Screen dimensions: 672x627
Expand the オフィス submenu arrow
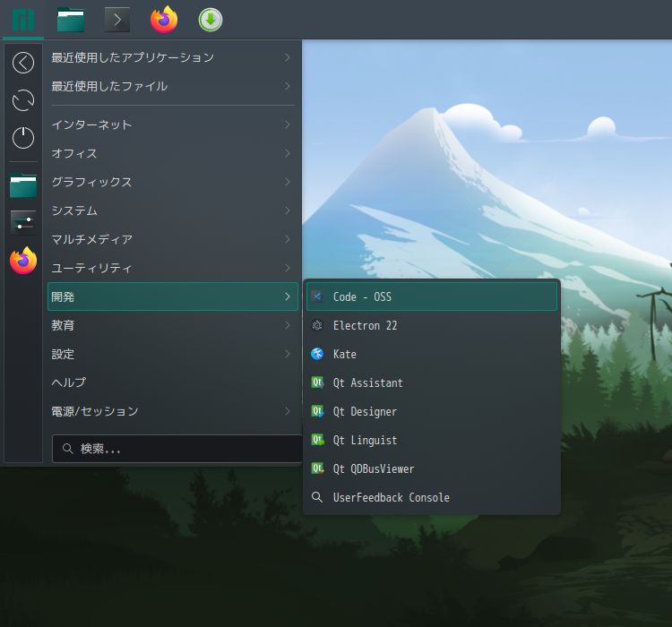[x=288, y=153]
